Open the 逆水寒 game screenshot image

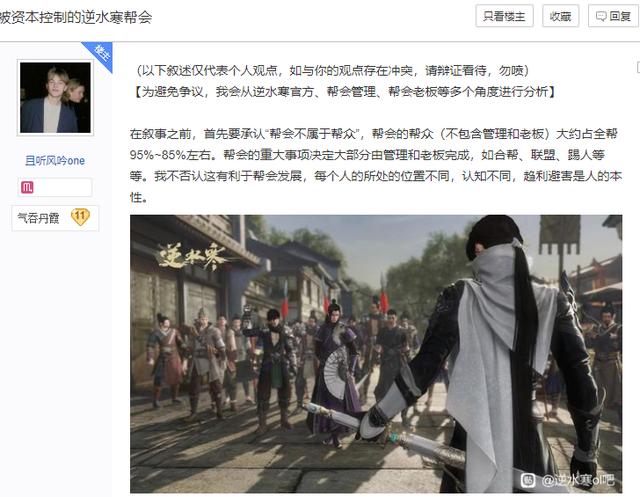[376, 354]
